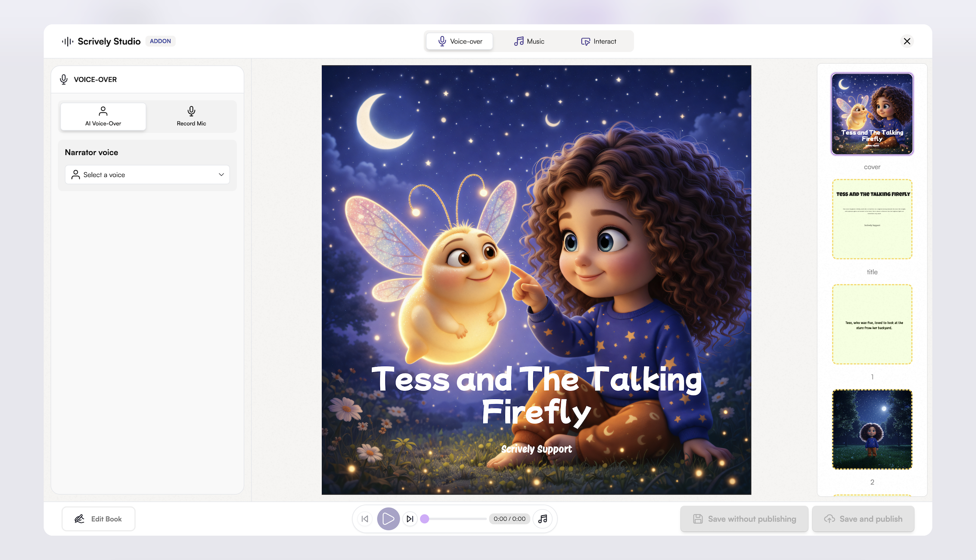This screenshot has height=560, width=976.
Task: Click the microphone icon in Voice-Over header
Action: click(x=64, y=79)
